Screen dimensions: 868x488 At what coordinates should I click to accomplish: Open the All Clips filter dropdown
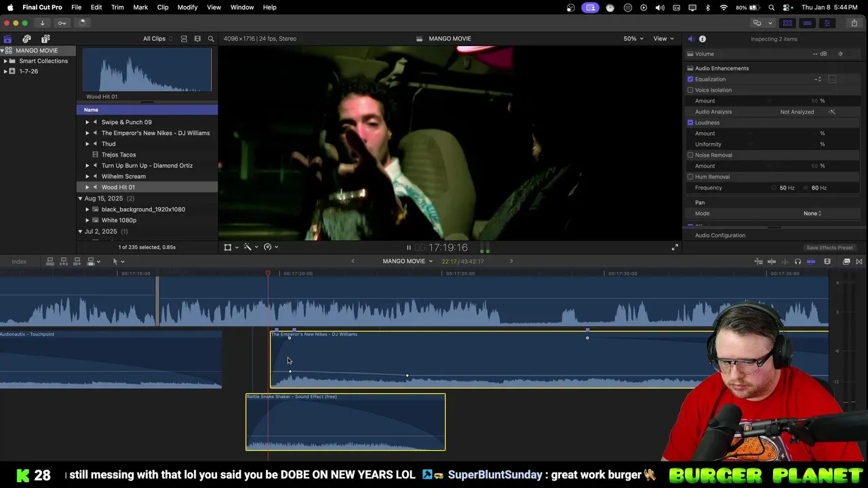click(x=157, y=39)
